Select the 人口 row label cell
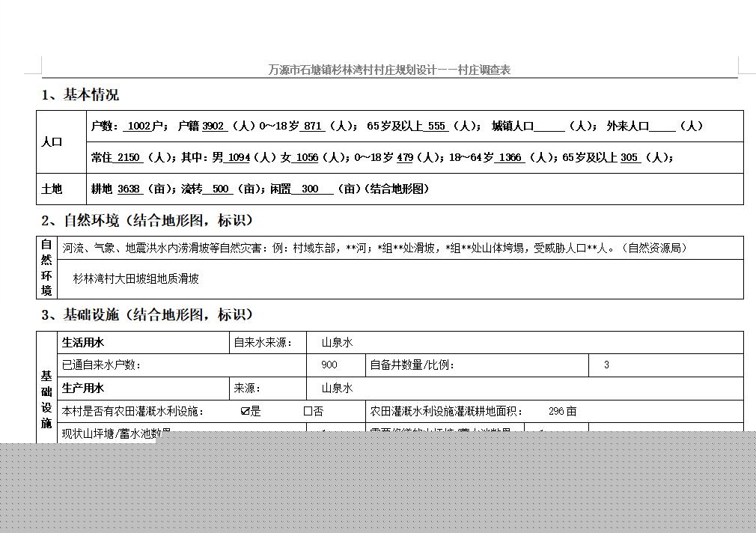This screenshot has width=756, height=533. [52, 142]
